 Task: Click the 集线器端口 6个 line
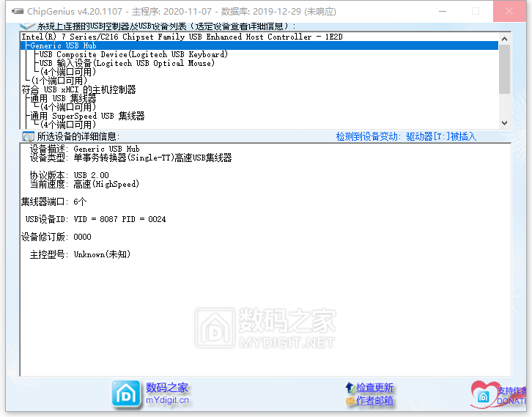click(x=54, y=202)
